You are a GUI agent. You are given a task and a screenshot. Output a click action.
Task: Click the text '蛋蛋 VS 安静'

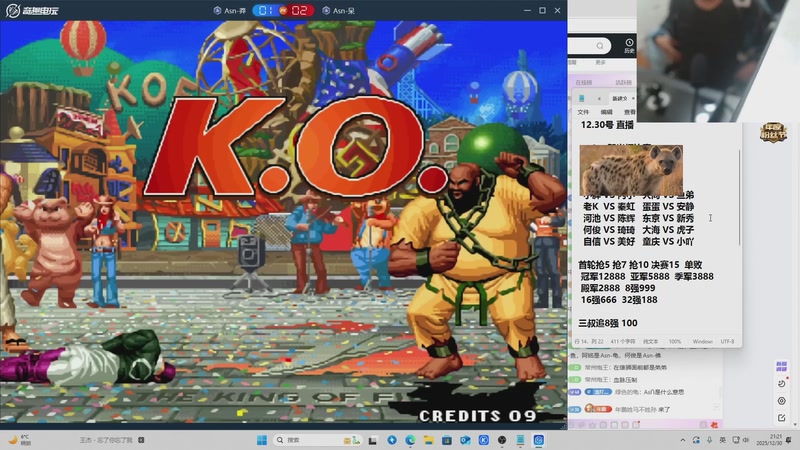pos(668,206)
